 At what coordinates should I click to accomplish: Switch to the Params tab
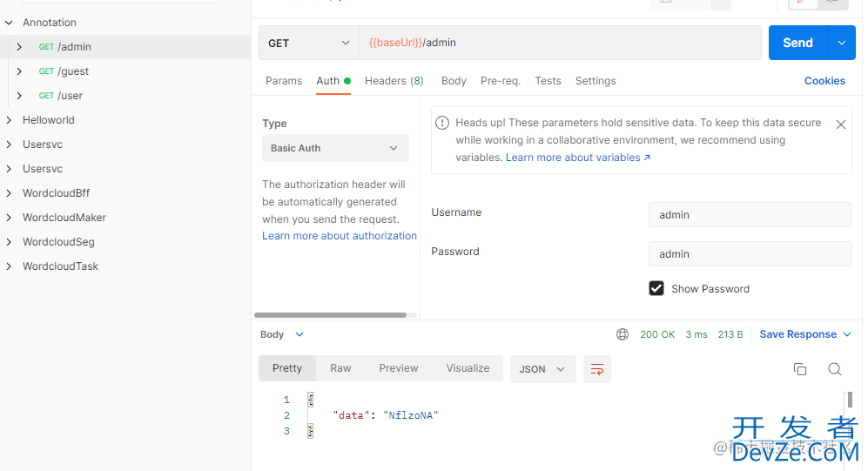284,81
